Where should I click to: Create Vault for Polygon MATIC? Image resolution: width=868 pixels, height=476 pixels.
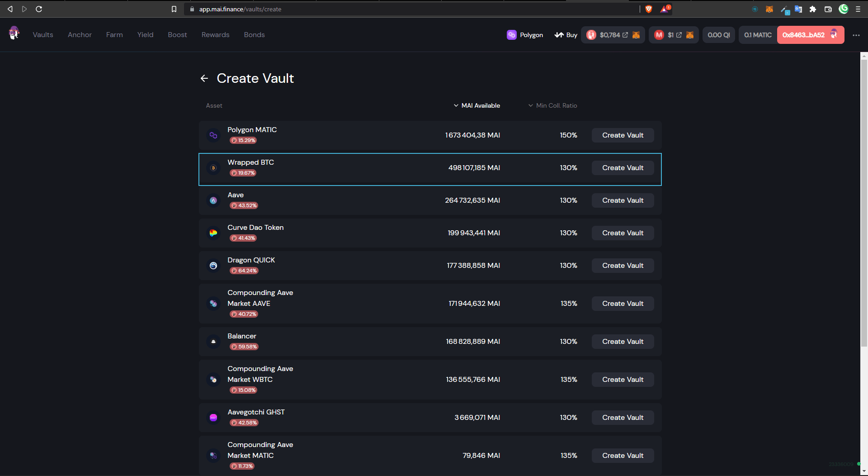[623, 135]
